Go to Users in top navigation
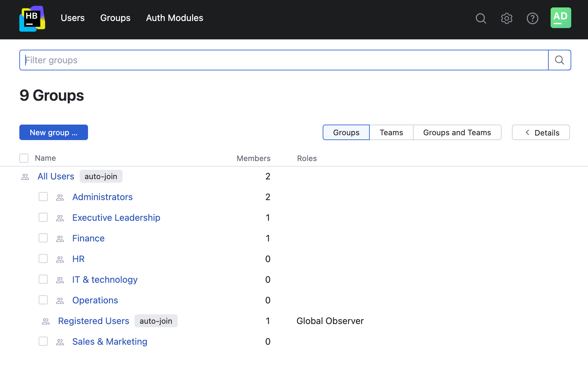The image size is (588, 366). coord(73,18)
